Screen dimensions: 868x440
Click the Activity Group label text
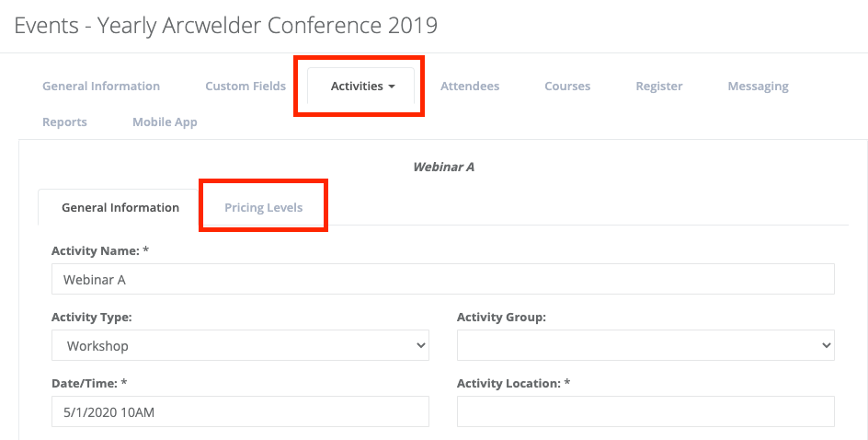click(x=501, y=318)
